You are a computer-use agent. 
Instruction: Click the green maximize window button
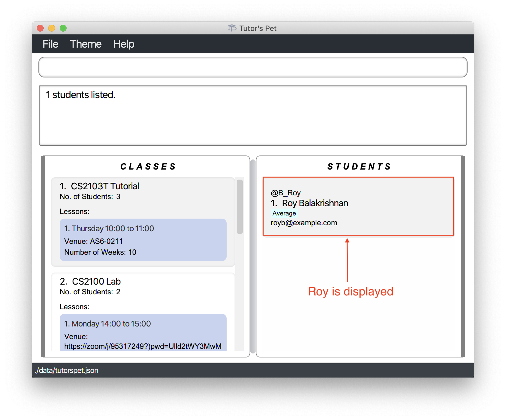point(63,28)
